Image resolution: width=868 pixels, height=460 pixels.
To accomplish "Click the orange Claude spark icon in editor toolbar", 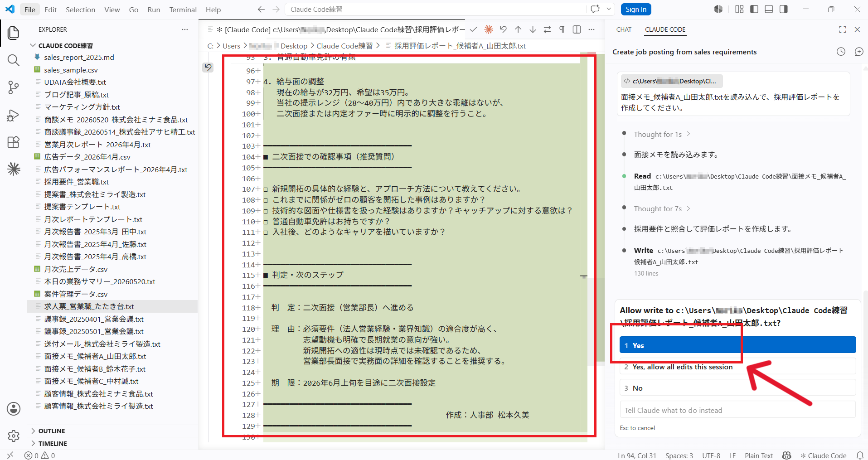I will tap(489, 29).
